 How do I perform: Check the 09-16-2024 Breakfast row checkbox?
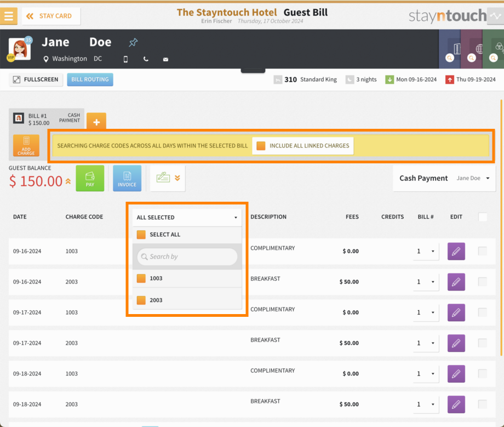(x=483, y=282)
